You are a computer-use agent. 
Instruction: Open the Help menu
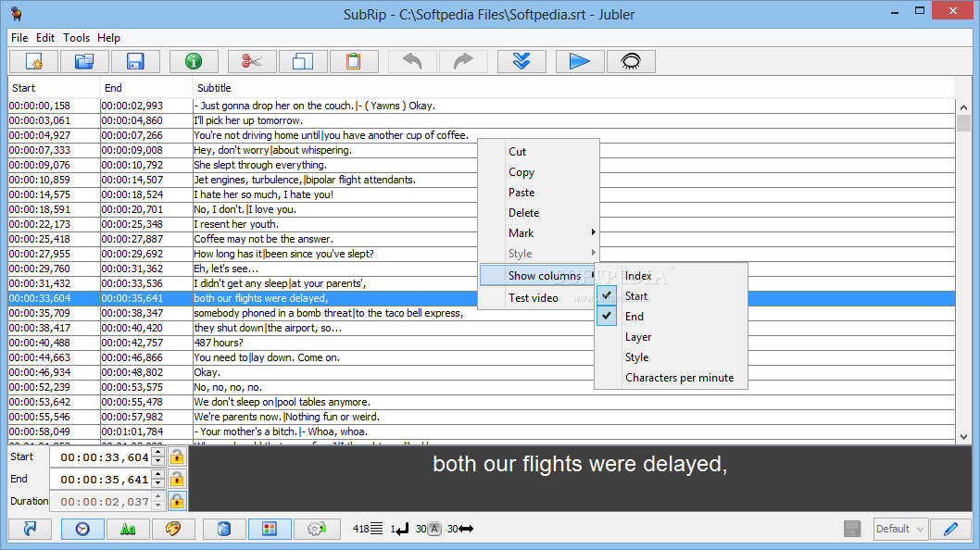point(108,37)
